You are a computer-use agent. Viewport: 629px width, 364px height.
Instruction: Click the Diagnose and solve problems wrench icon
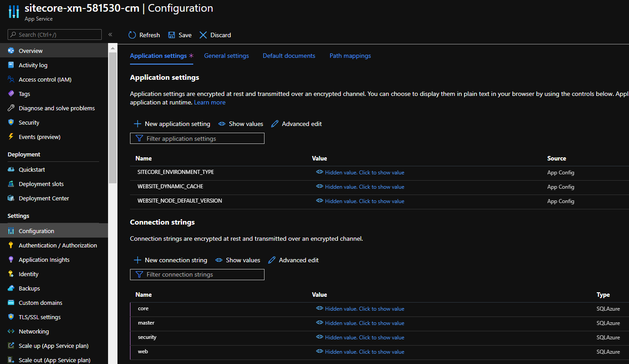click(x=11, y=108)
